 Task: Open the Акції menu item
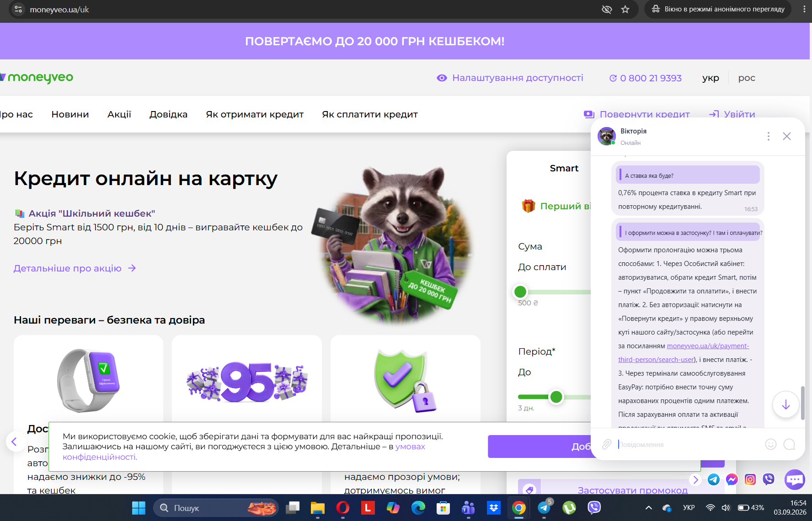pyautogui.click(x=119, y=114)
